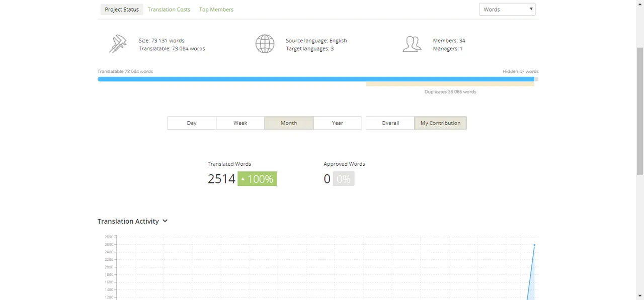Select the My Contribution toggle

441,123
